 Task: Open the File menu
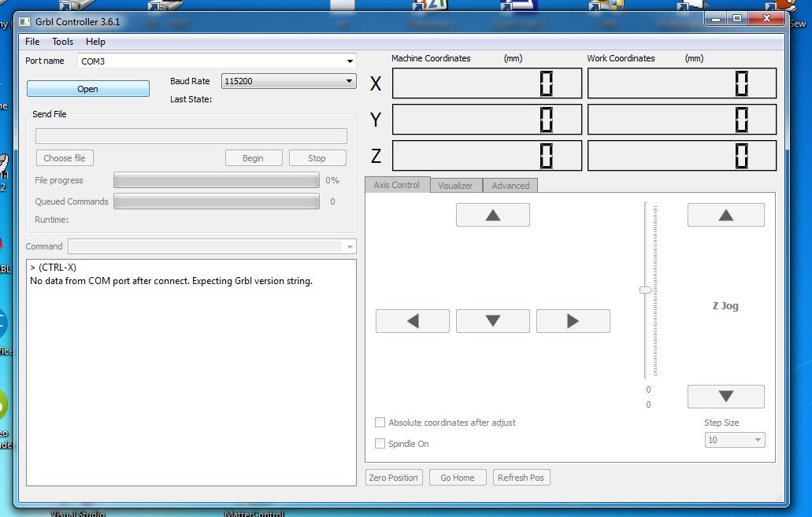(32, 42)
